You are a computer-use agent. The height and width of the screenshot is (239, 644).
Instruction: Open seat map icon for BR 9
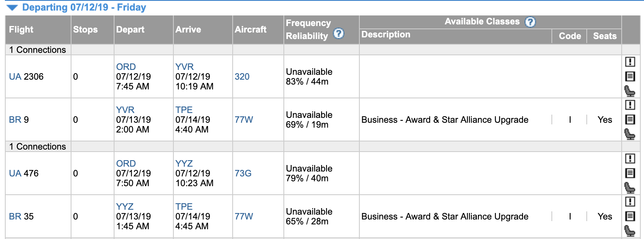(630, 134)
